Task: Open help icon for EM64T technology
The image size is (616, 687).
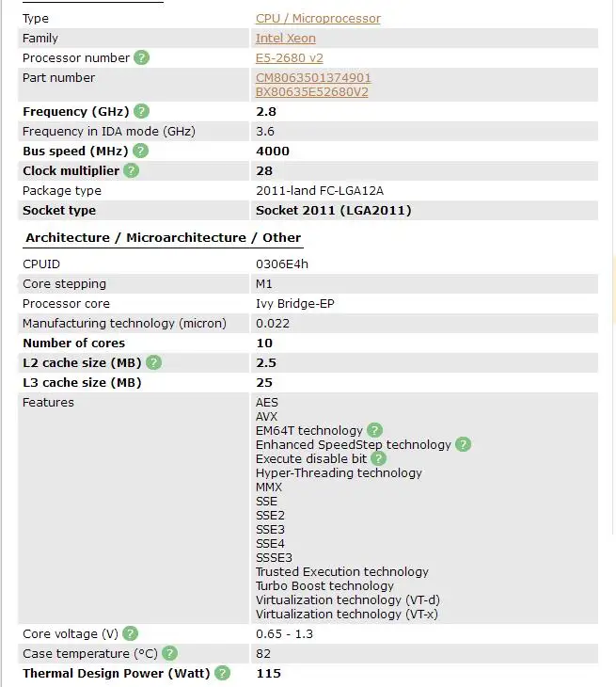Action: [x=374, y=430]
